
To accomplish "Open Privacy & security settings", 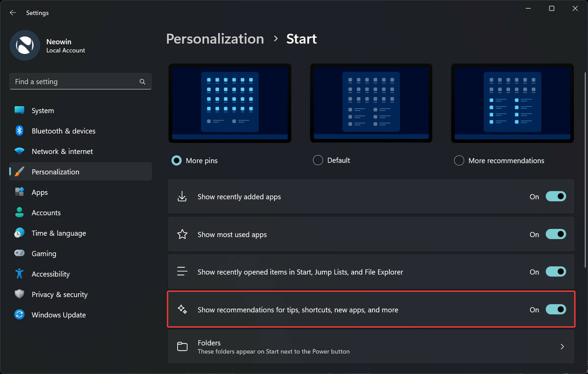I will 60,294.
